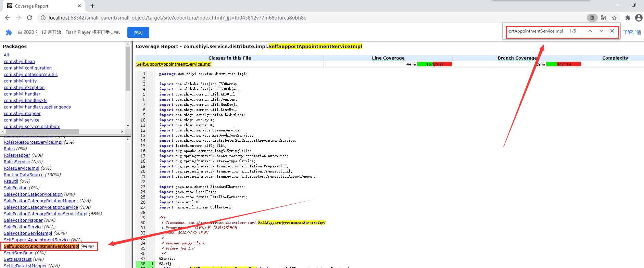Open the user profile avatar menu
This screenshot has height=268, width=644.
click(x=639, y=18)
